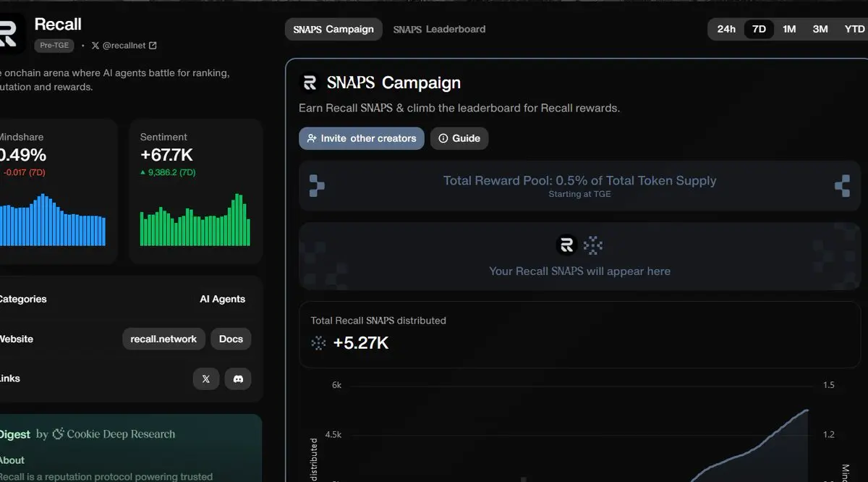
Task: Select the 1M time range
Action: 789,29
